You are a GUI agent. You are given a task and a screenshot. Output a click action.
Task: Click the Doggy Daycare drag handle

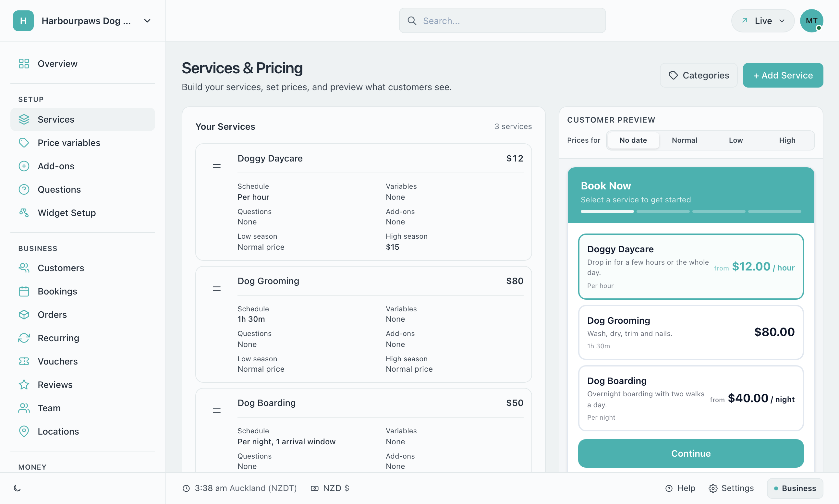(217, 166)
